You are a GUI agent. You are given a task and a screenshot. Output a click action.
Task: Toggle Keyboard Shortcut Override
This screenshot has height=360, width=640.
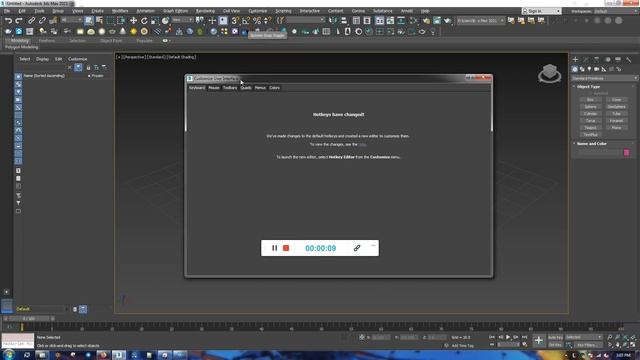click(x=223, y=20)
